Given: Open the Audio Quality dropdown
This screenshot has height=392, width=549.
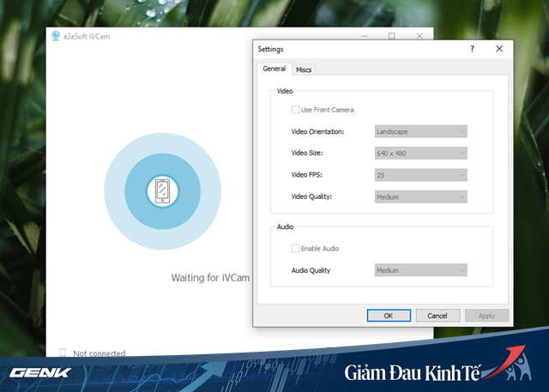Looking at the screenshot, I should [420, 270].
